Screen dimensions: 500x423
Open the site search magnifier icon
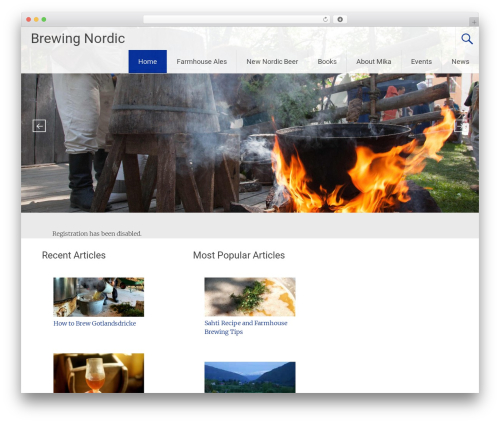(467, 39)
